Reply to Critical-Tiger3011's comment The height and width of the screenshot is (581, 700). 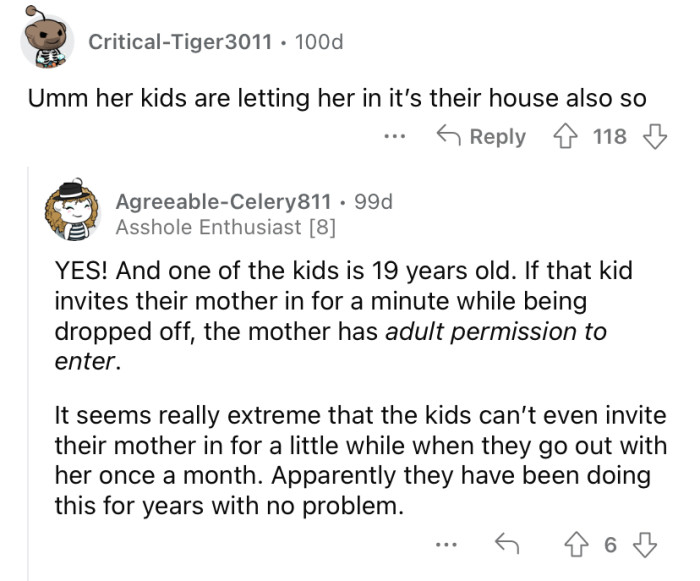pos(481,136)
